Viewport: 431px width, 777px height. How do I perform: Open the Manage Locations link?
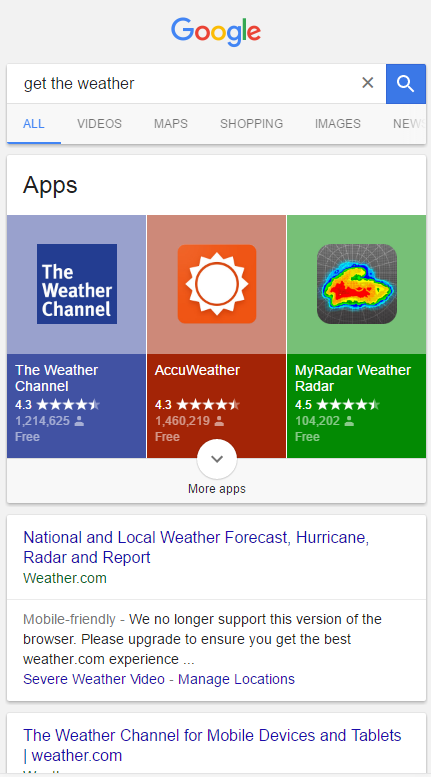[236, 679]
